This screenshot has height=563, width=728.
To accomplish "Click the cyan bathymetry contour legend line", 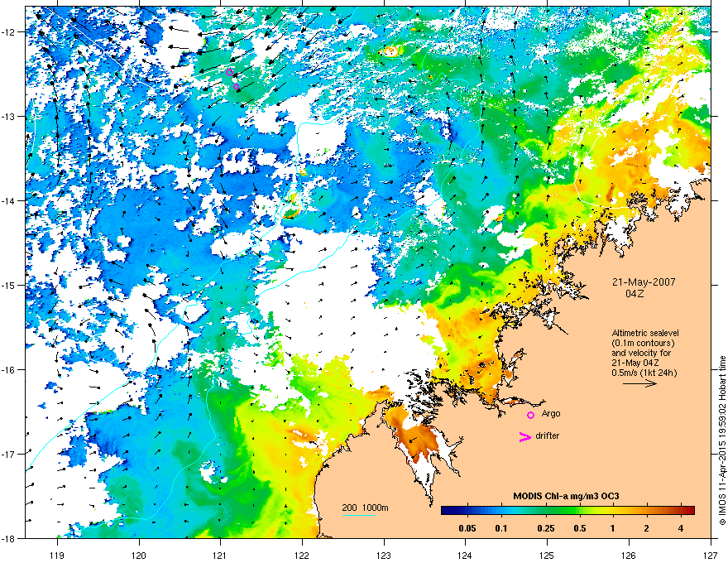I will coord(359,515).
